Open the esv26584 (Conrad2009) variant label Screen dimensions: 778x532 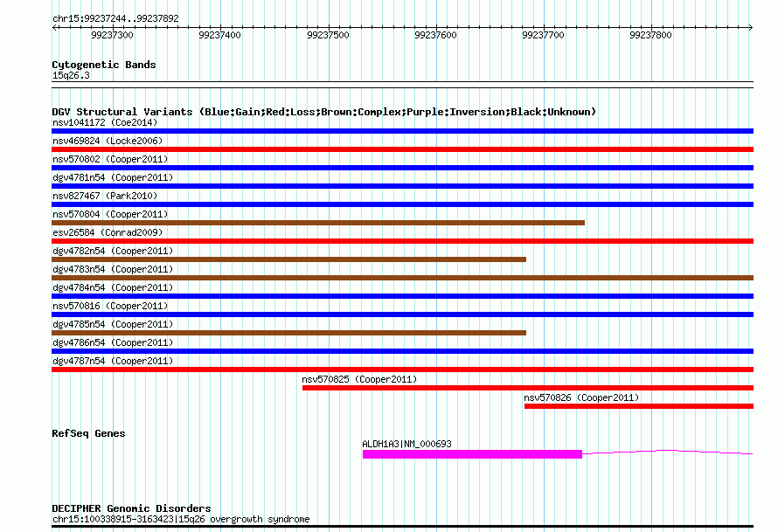coord(107,233)
